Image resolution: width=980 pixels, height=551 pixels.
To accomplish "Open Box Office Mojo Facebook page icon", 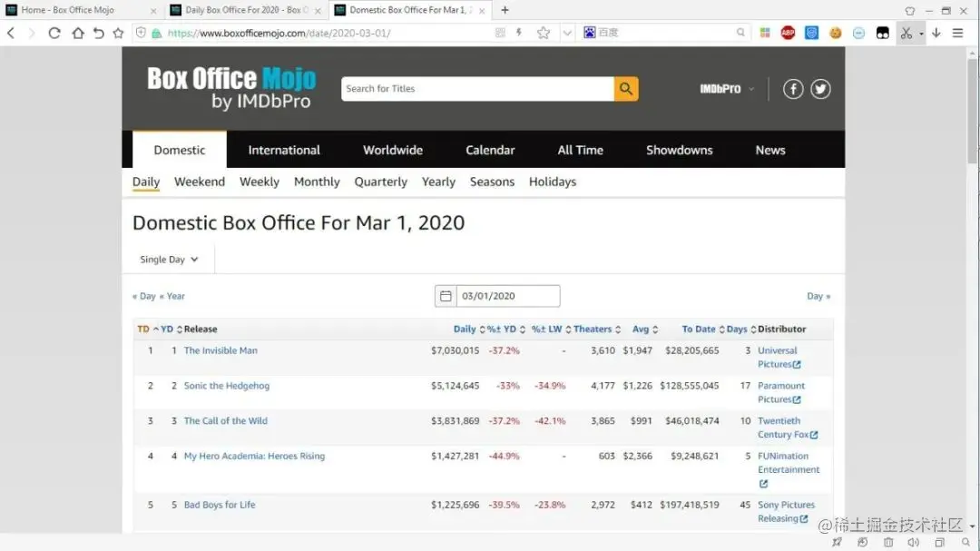I will [x=793, y=89].
